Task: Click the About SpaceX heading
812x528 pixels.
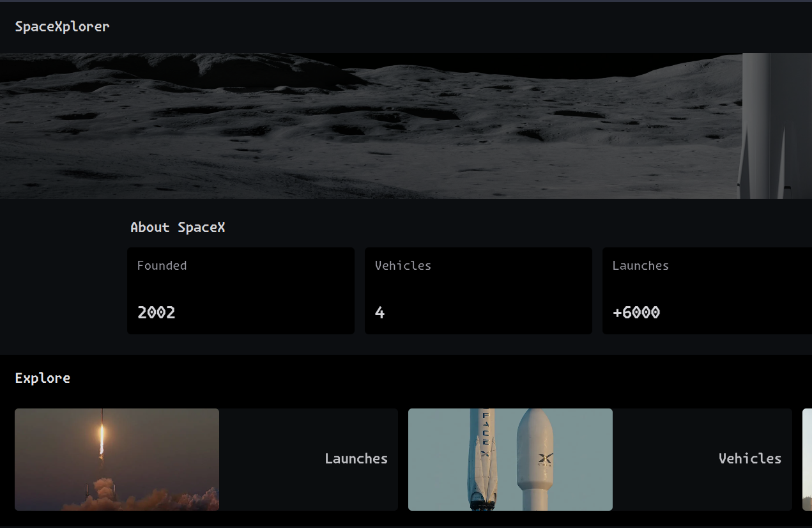Action: [x=177, y=227]
